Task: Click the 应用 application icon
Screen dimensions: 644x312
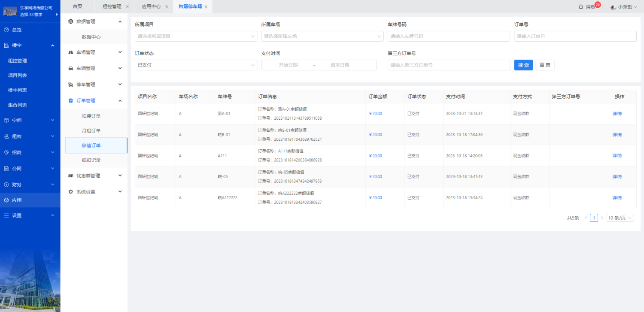Action: (6, 200)
